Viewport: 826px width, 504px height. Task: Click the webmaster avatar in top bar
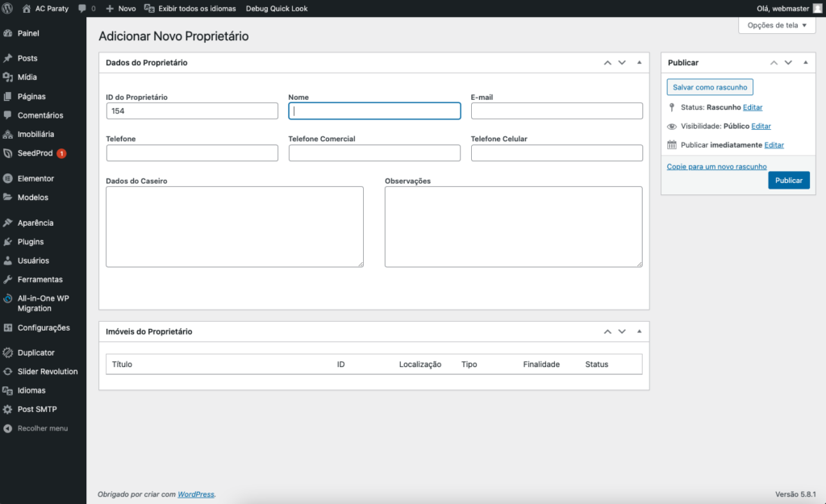[x=816, y=8]
